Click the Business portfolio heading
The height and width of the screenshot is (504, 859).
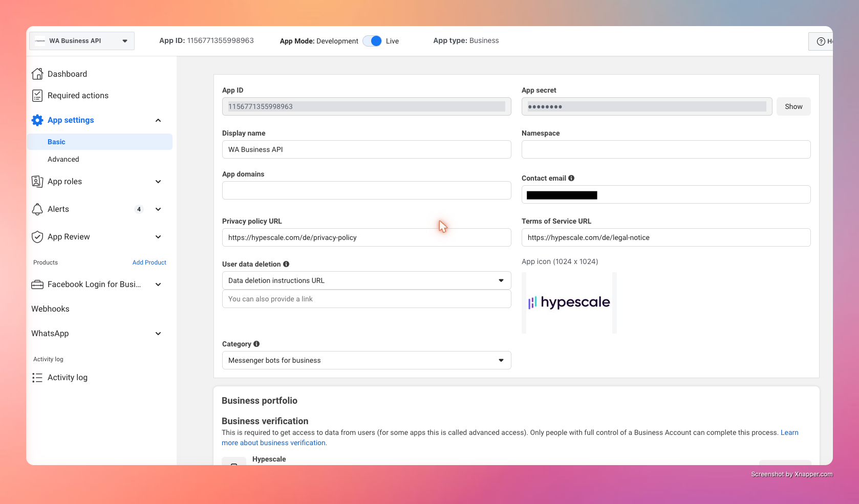(260, 401)
